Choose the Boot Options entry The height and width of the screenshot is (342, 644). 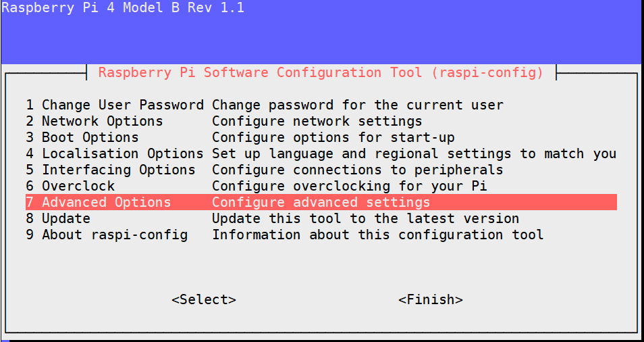tap(82, 137)
